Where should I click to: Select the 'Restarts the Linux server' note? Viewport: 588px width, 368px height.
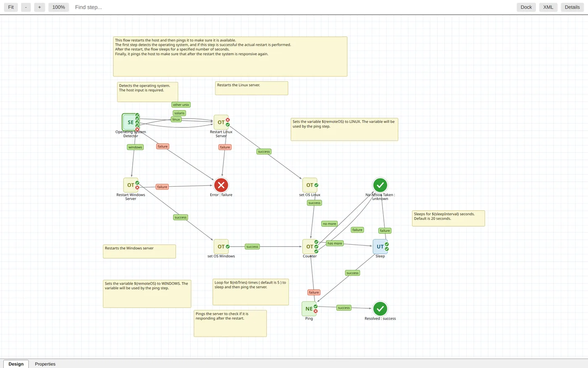coord(252,88)
